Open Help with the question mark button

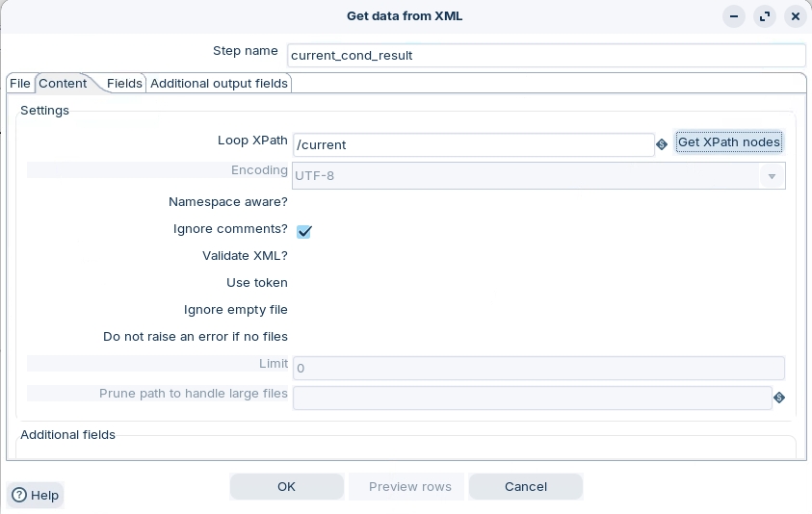[35, 495]
